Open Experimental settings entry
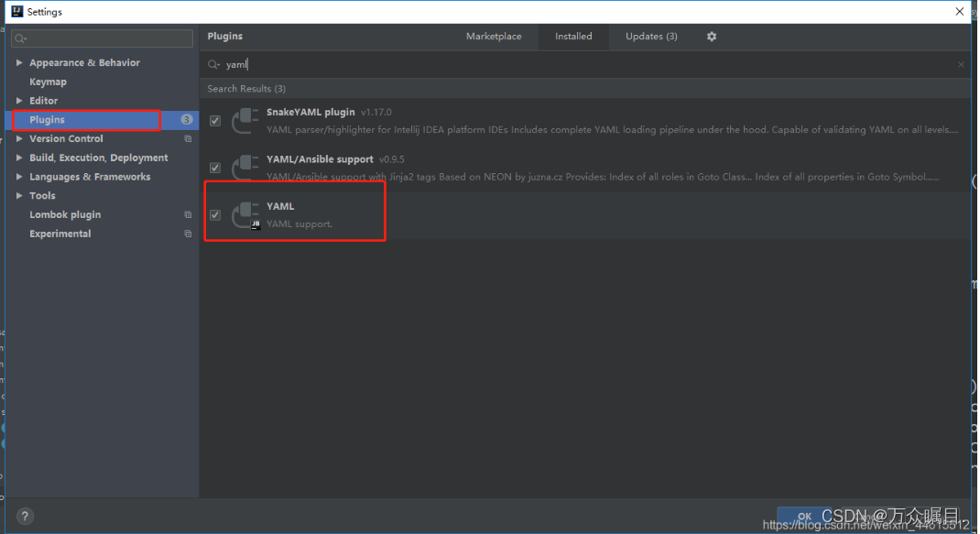The height and width of the screenshot is (534, 980). click(60, 234)
